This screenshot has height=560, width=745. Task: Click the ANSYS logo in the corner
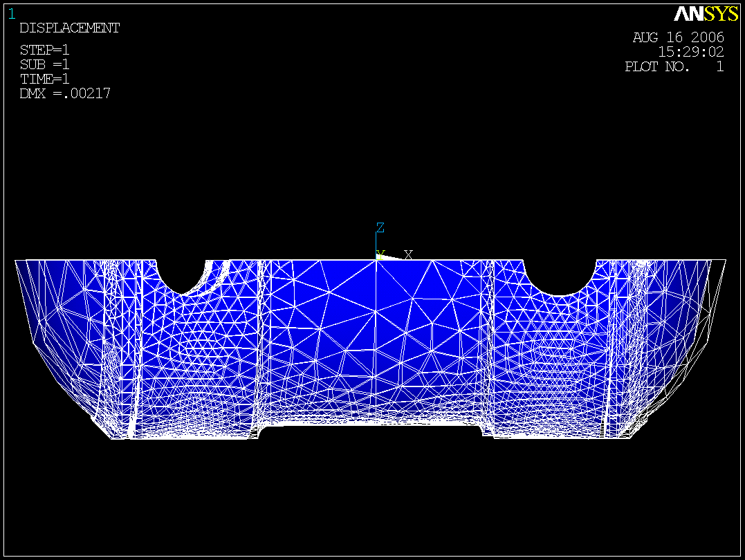pos(706,15)
